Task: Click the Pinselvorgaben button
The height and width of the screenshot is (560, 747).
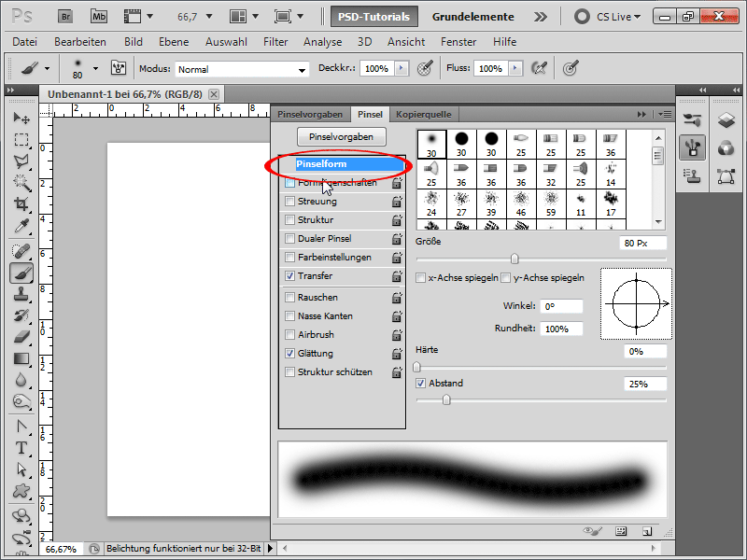Action: coord(341,136)
